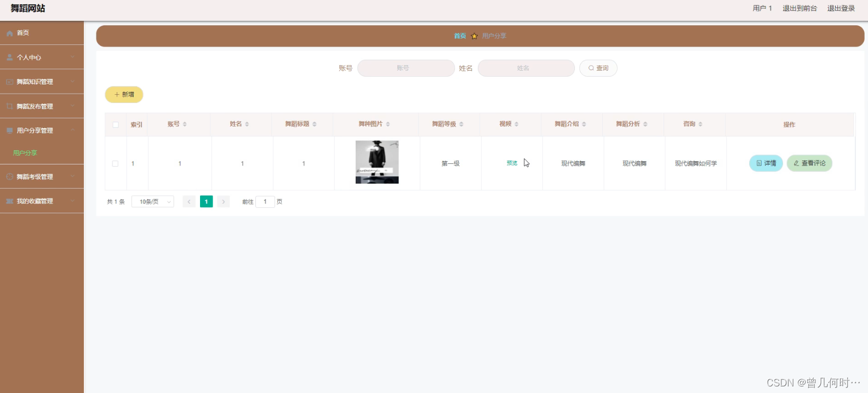
Task: Sort by 视频 column arrows
Action: (x=517, y=124)
